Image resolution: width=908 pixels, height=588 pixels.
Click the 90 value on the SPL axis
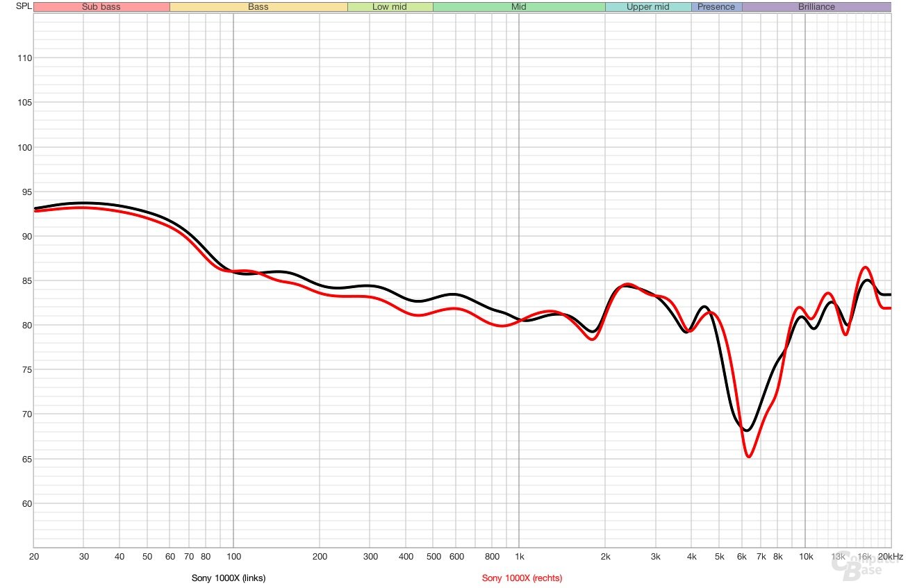pos(26,236)
